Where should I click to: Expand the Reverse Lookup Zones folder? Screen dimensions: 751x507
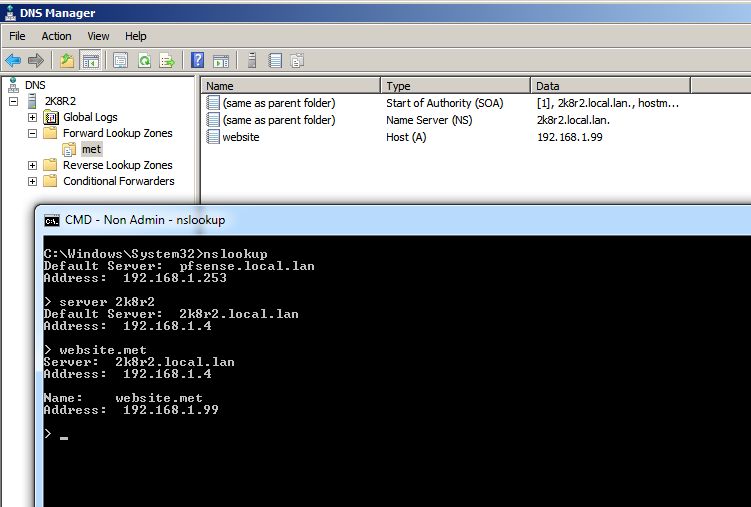32,166
